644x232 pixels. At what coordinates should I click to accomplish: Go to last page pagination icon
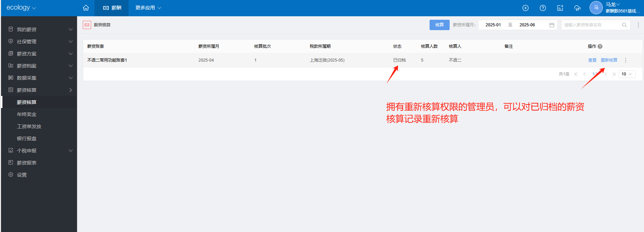(x=614, y=74)
